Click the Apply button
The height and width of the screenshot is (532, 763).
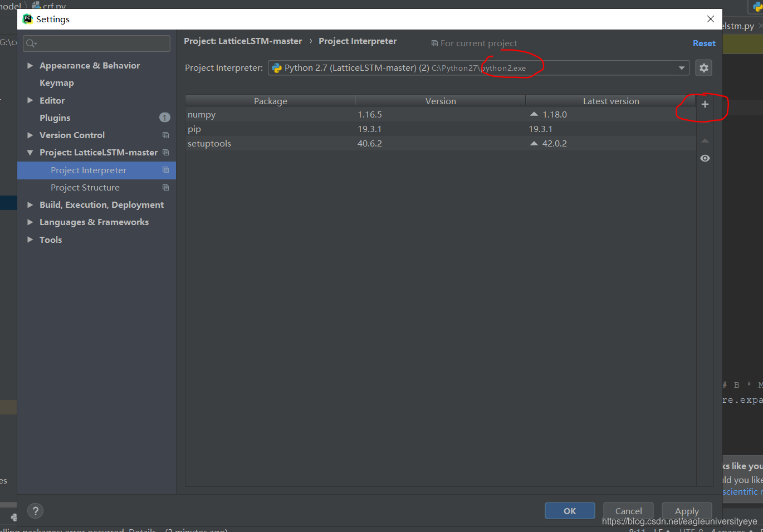[687, 511]
